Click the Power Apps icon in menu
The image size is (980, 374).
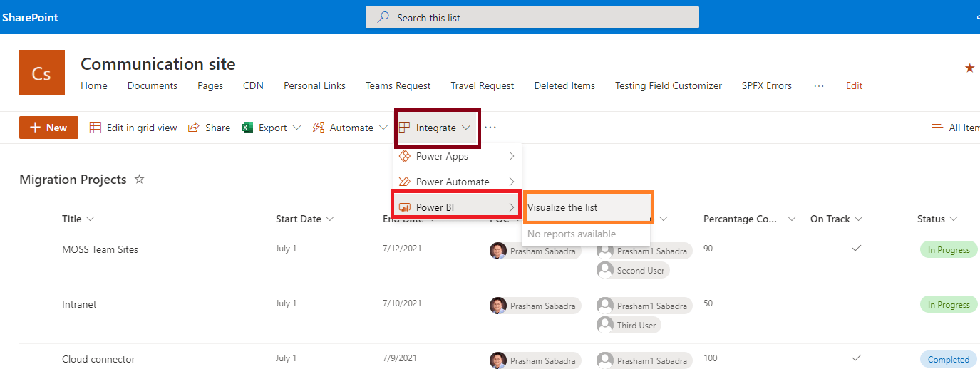click(405, 156)
